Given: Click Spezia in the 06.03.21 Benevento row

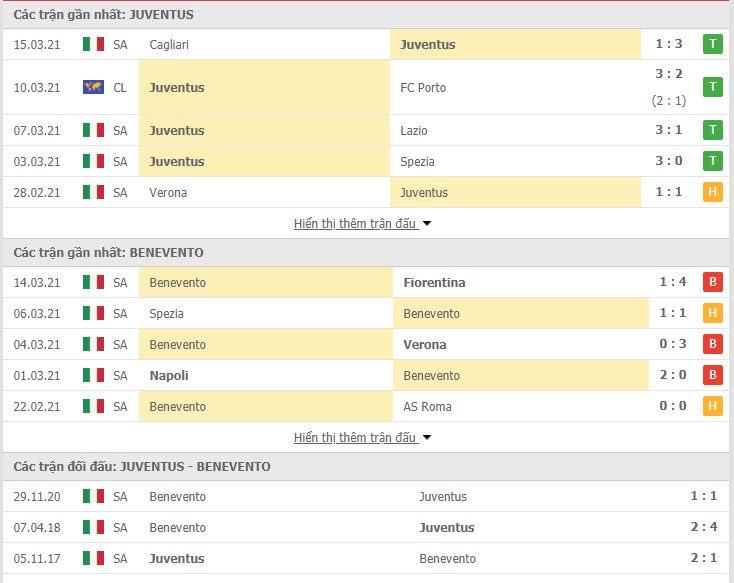Looking at the screenshot, I should [166, 314].
